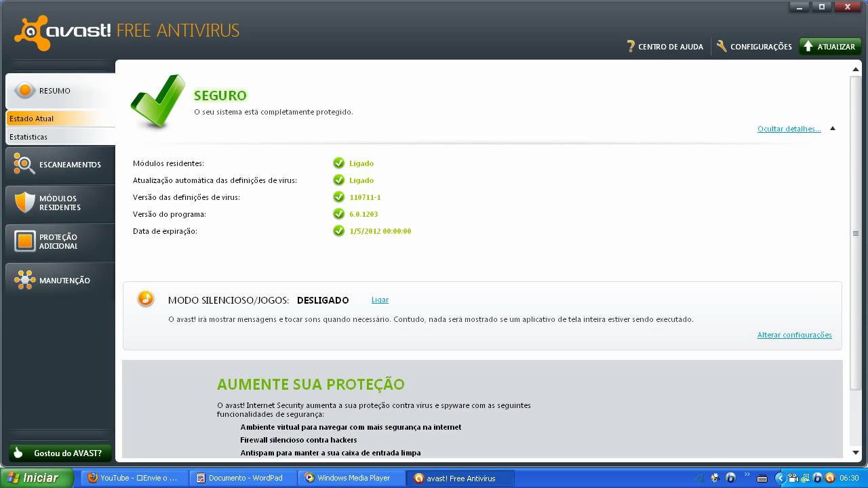This screenshot has height=488, width=868.
Task: Open Configurações
Action: 754,47
